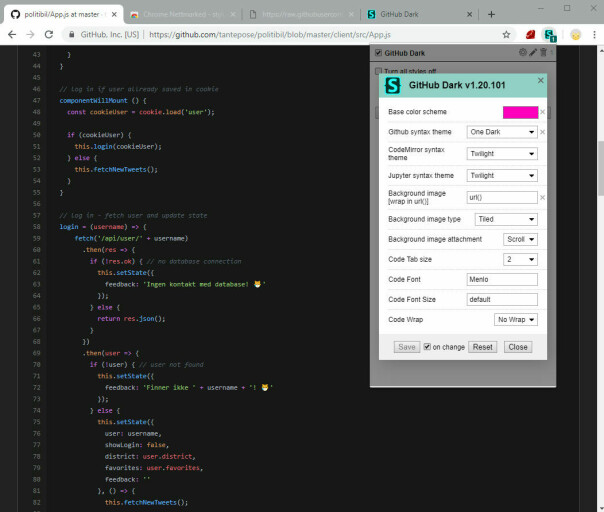Click code line number 58
This screenshot has height=512, width=604.
pos(37,227)
